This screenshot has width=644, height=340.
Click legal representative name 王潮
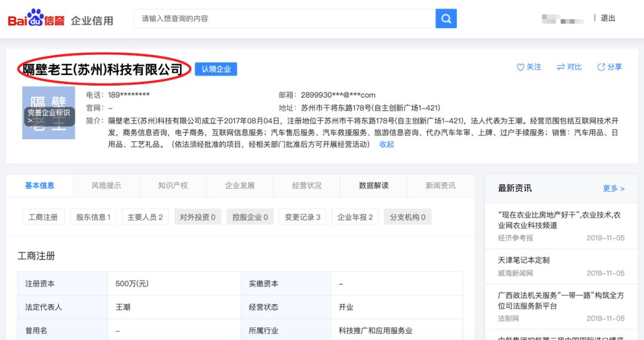(x=123, y=307)
